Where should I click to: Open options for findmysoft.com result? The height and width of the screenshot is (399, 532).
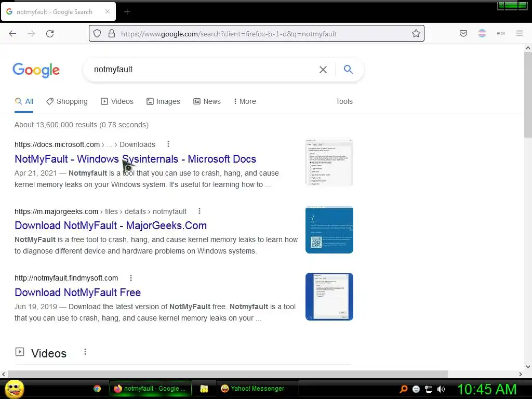point(131,278)
